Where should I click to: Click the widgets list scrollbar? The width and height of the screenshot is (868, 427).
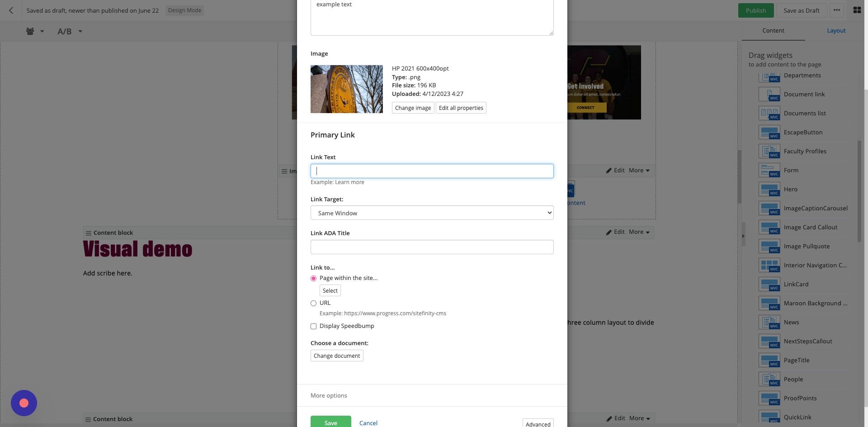click(859, 191)
